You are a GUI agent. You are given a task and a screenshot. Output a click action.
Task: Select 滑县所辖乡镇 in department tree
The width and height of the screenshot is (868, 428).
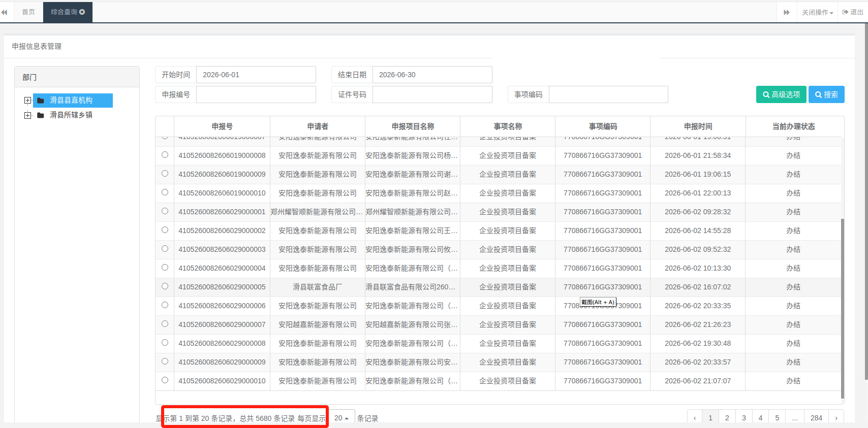tap(71, 115)
